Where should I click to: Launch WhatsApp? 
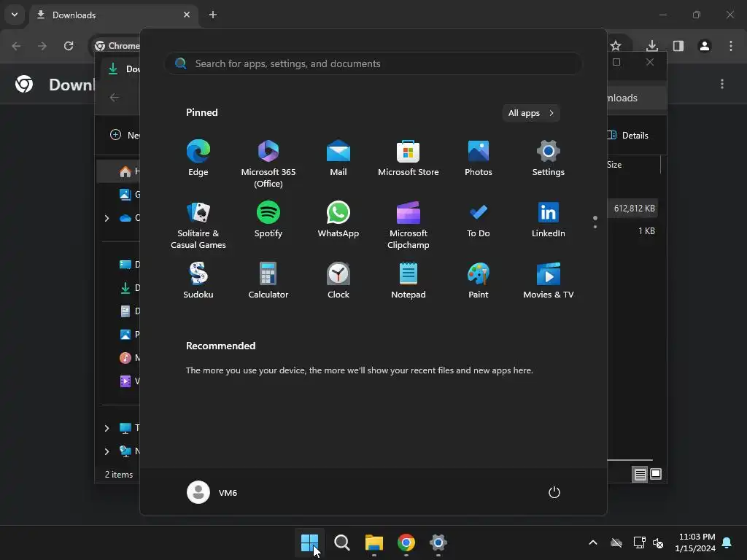click(x=338, y=219)
